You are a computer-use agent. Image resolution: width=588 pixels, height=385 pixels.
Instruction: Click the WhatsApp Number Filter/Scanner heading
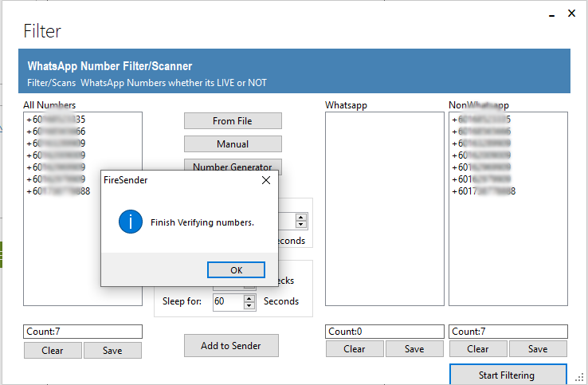point(109,66)
